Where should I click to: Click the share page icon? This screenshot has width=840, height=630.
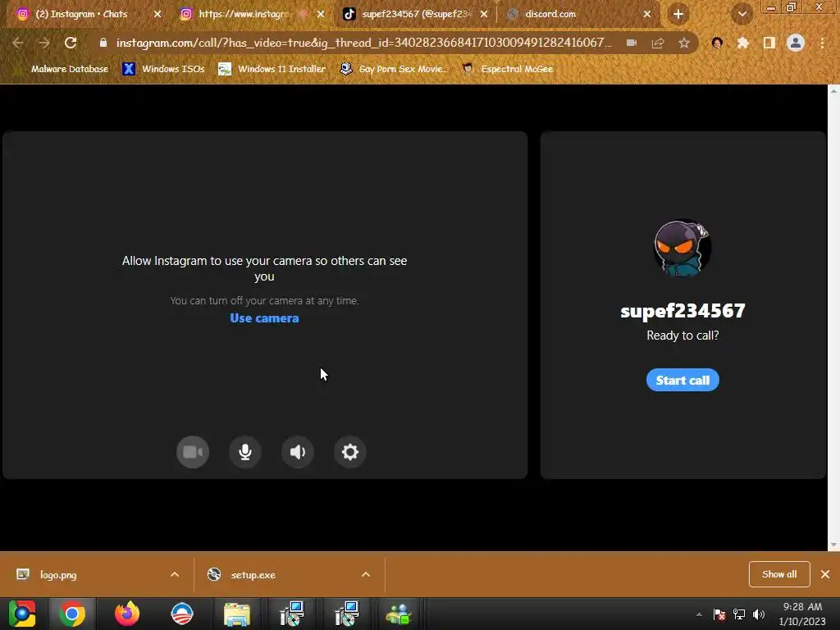[x=658, y=43]
